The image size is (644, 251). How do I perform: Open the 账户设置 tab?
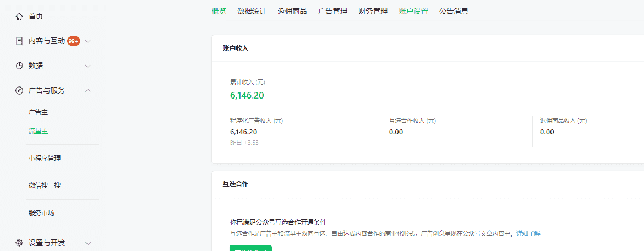[413, 11]
